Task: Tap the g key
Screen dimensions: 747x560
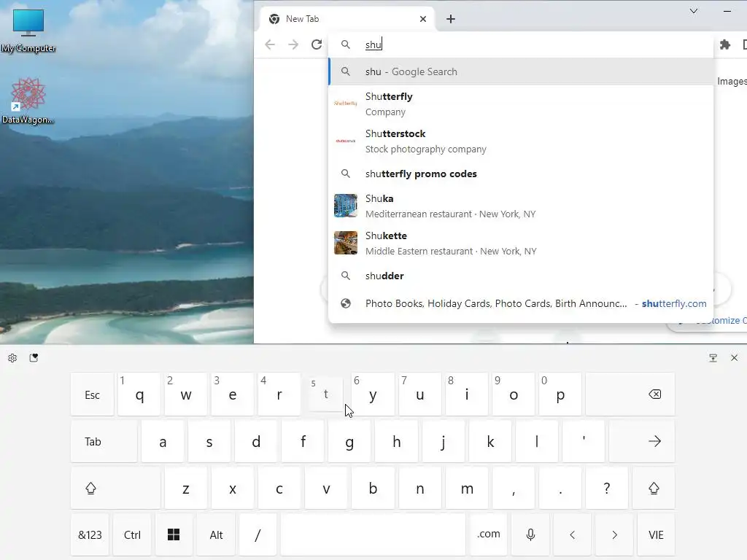Action: (349, 441)
